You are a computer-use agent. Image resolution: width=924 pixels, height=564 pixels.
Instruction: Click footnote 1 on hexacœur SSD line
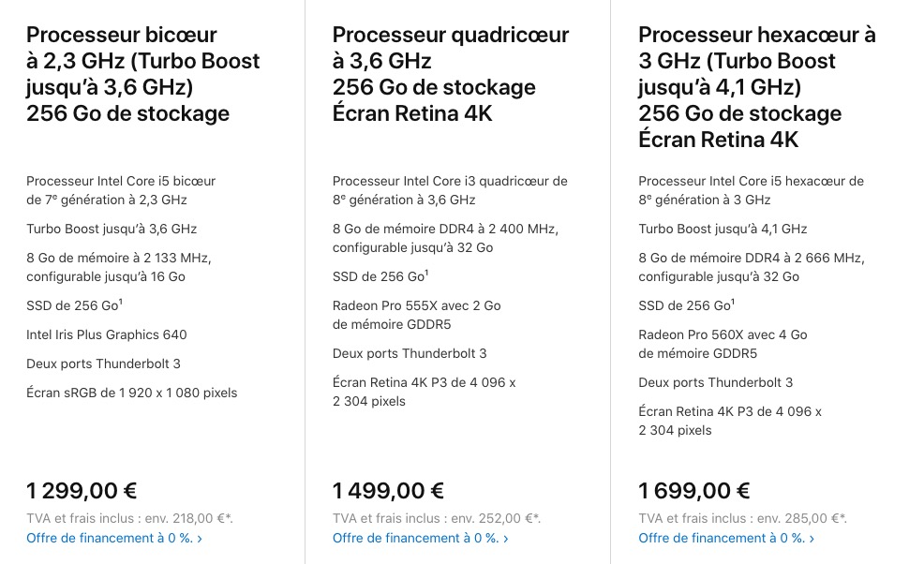click(x=733, y=302)
